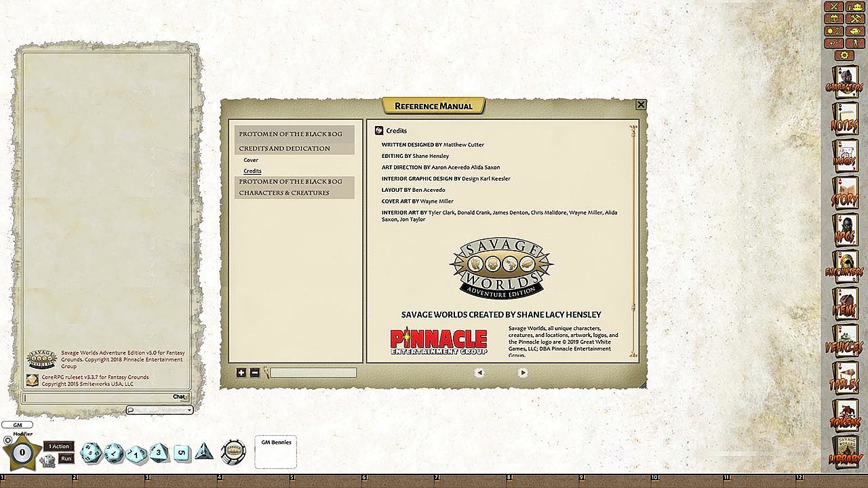Click the GM identity label
This screenshot has width=868, height=488.
point(17,425)
